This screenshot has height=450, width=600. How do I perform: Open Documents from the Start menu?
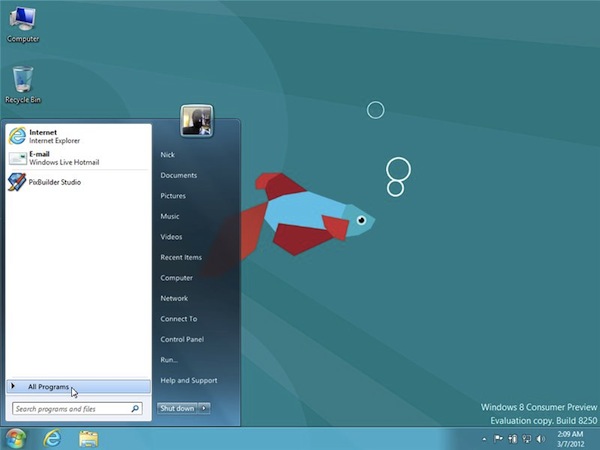click(x=178, y=175)
